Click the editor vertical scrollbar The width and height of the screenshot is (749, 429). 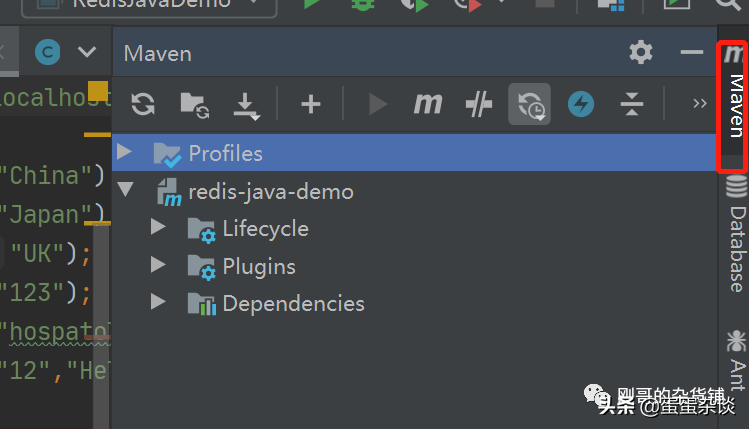pos(101,325)
